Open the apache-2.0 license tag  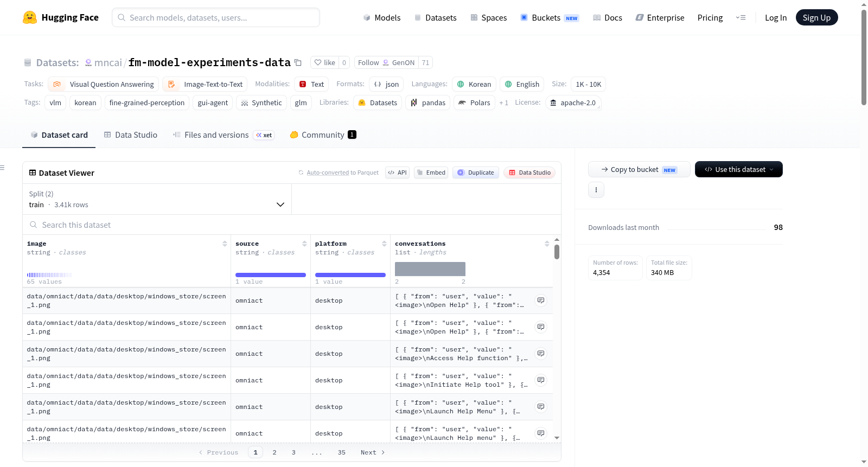click(x=573, y=103)
